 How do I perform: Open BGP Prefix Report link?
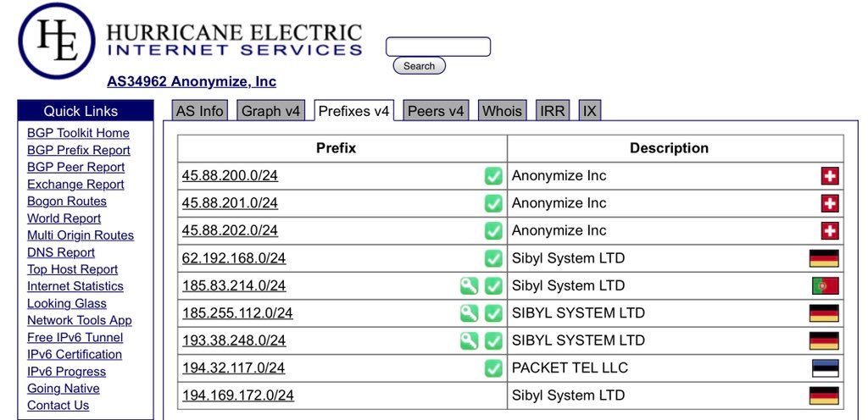[x=79, y=151]
